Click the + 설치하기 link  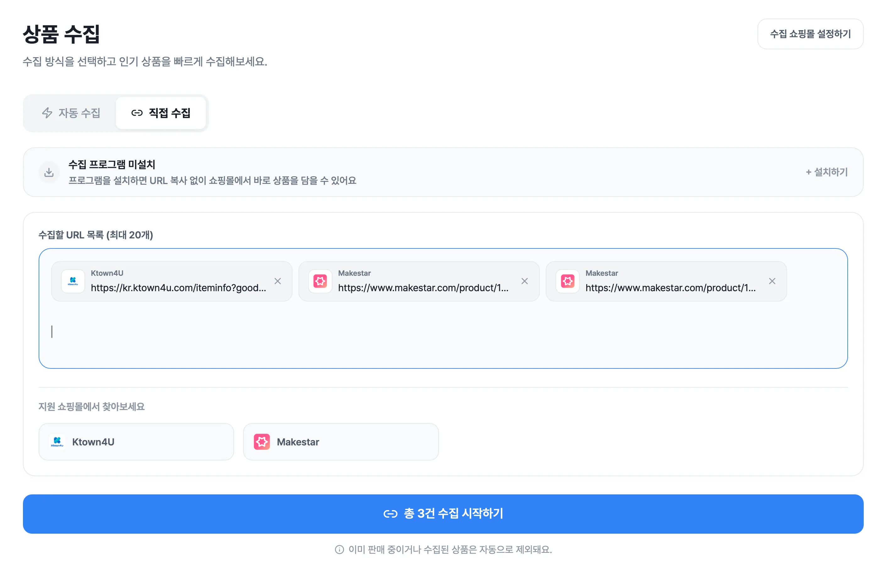pos(826,172)
